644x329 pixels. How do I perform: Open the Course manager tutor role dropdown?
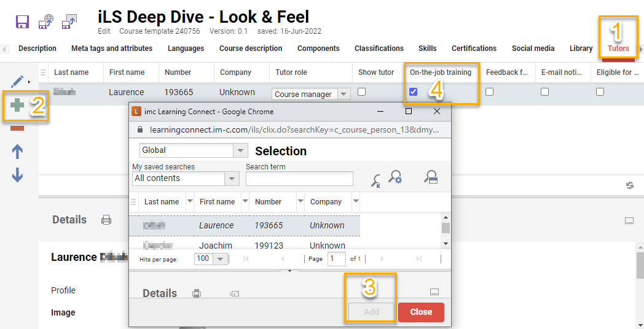344,95
